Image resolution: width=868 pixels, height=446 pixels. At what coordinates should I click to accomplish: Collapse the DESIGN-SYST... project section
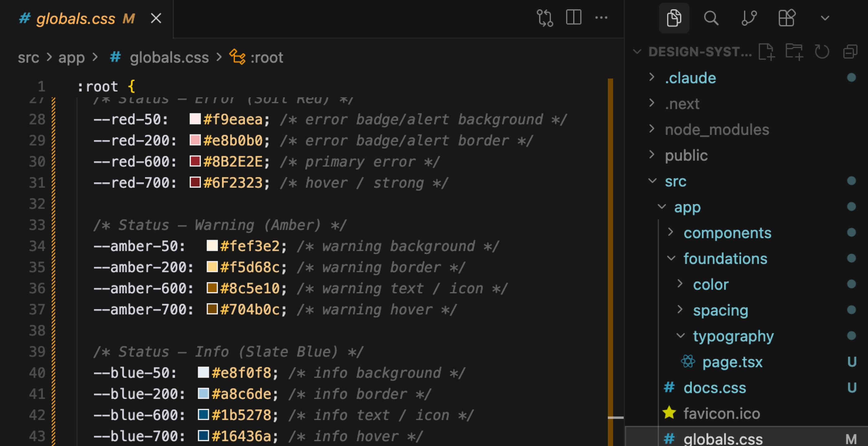point(692,52)
